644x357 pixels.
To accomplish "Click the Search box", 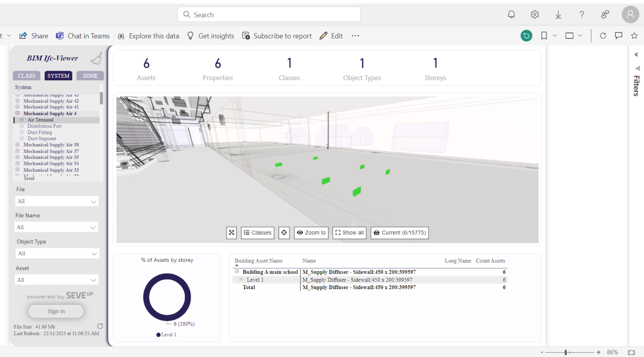I will (269, 14).
